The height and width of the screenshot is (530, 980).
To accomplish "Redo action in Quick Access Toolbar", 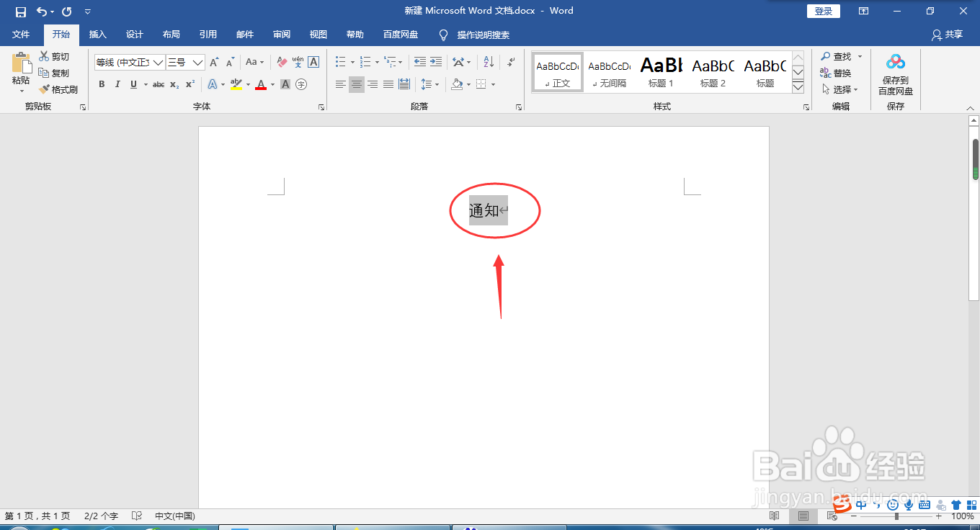I will coord(67,12).
